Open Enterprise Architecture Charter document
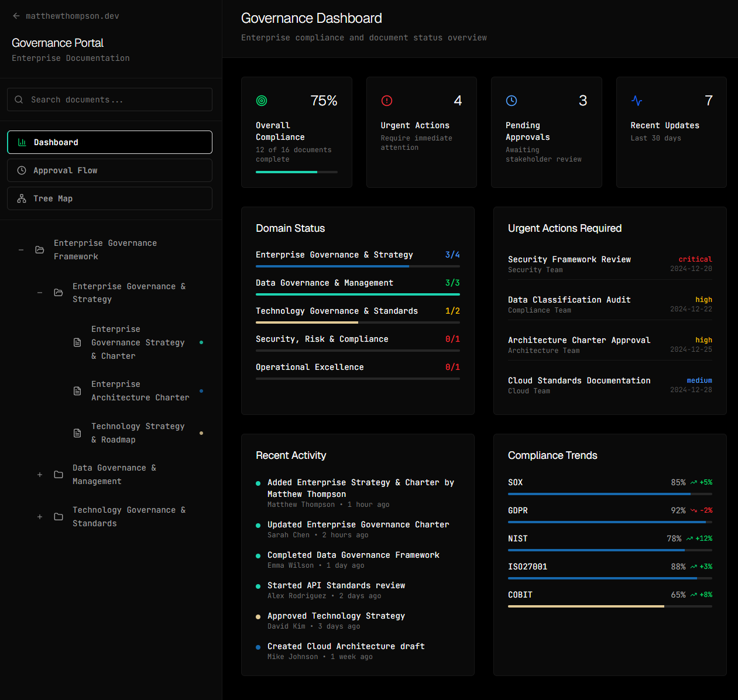Image resolution: width=738 pixels, height=700 pixels. 138,391
